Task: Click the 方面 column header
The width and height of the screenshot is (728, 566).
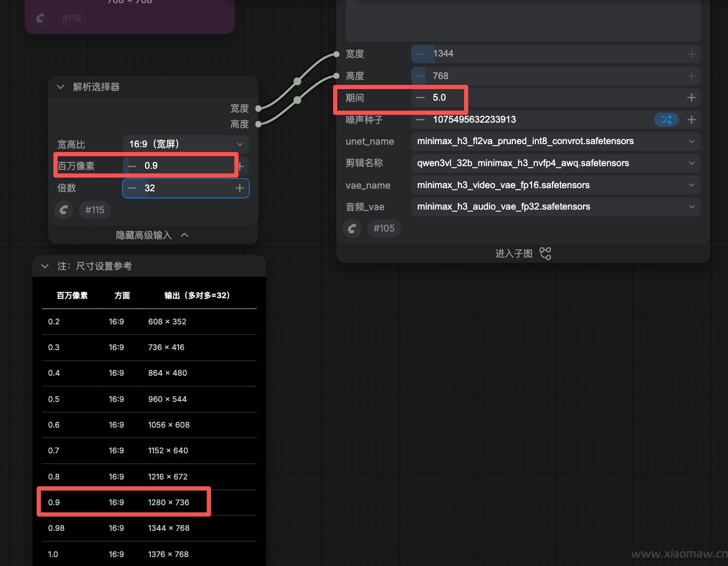Action: (122, 296)
